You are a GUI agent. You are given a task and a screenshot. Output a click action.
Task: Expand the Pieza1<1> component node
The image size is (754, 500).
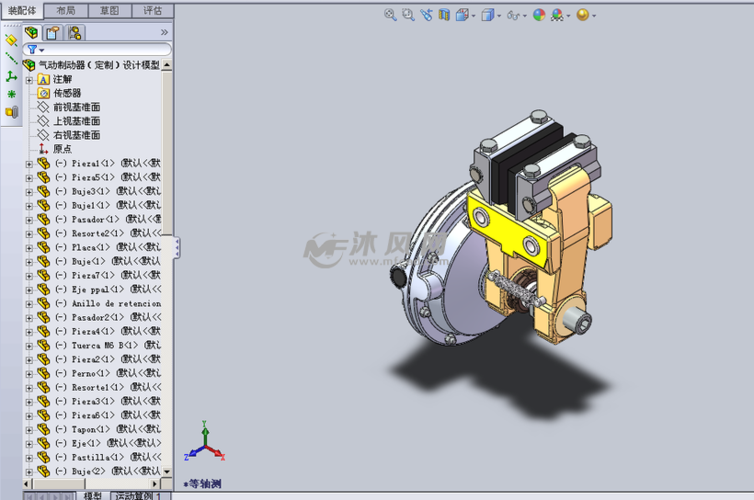pyautogui.click(x=29, y=163)
